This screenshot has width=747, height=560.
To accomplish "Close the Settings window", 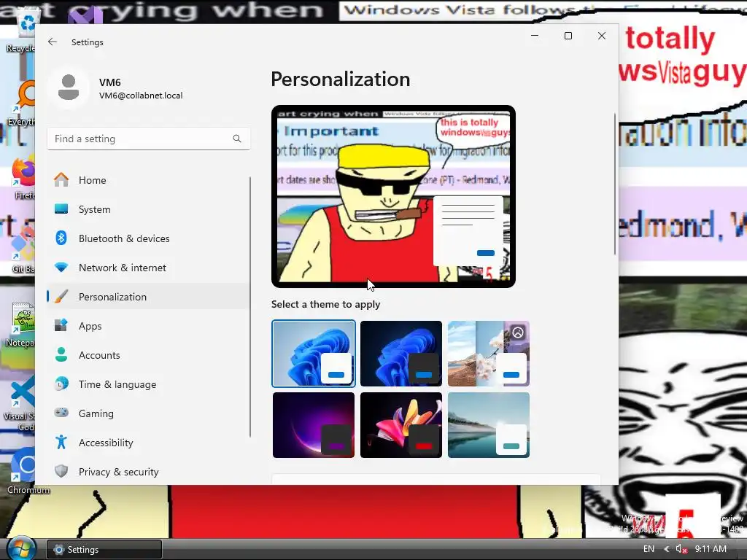I will (x=602, y=36).
